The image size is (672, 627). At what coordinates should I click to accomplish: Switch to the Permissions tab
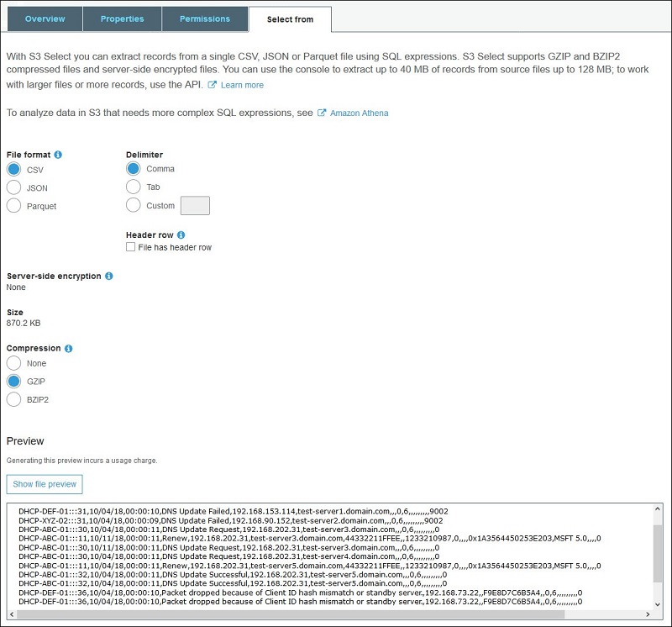pos(205,18)
